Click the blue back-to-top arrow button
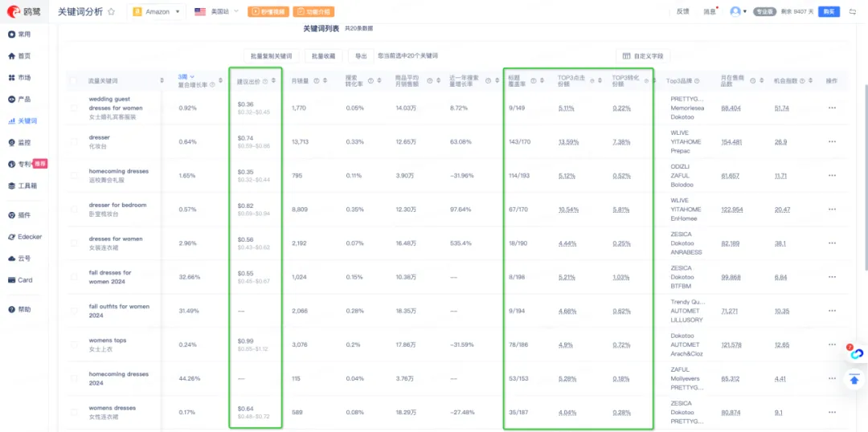The width and height of the screenshot is (868, 432). point(854,379)
